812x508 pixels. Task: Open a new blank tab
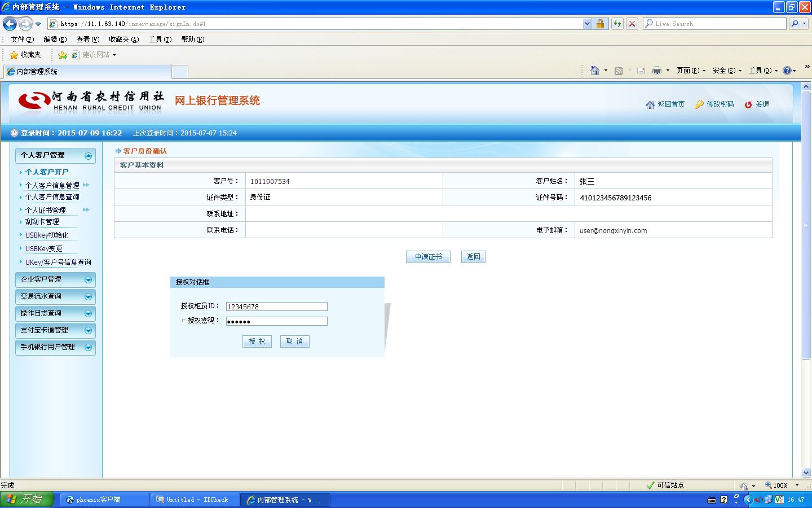[x=179, y=72]
